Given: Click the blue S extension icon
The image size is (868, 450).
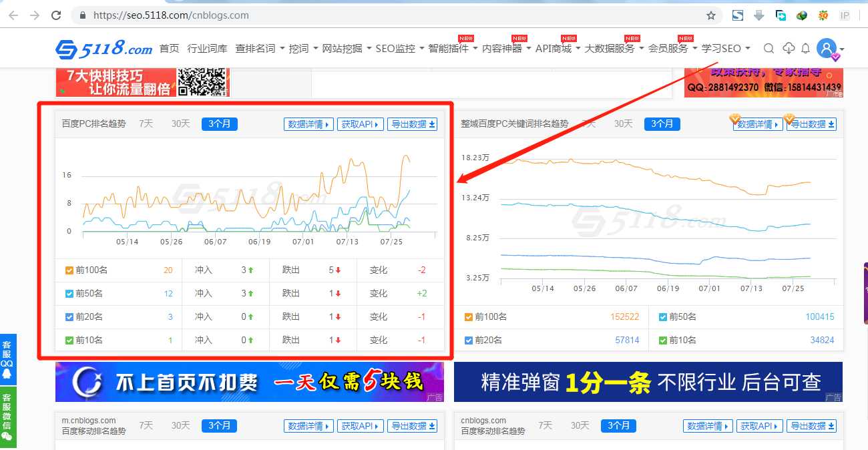Looking at the screenshot, I should click(738, 15).
